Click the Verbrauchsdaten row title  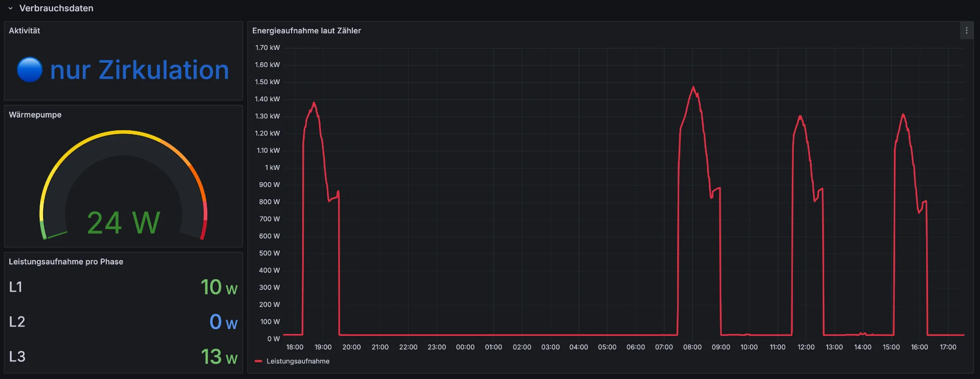coord(56,8)
